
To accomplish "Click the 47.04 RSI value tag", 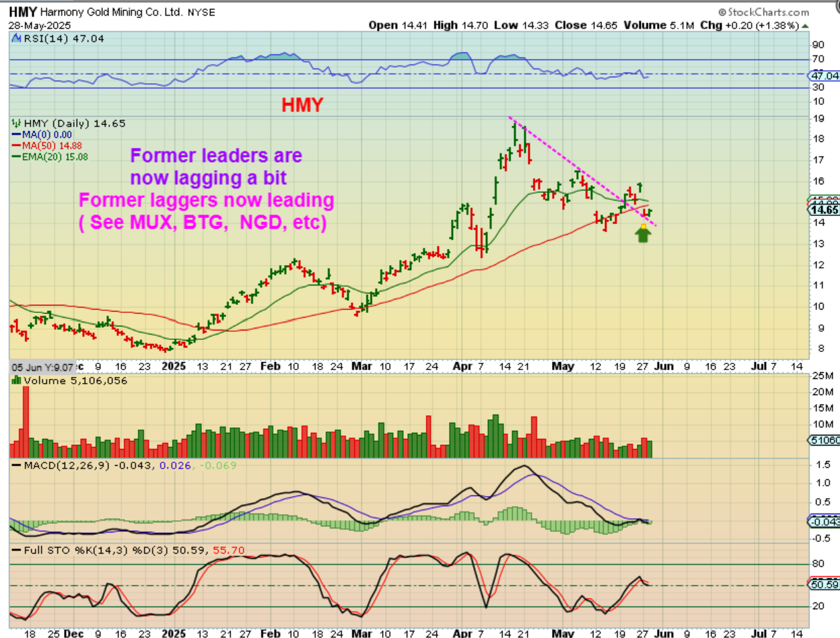I will pyautogui.click(x=824, y=76).
